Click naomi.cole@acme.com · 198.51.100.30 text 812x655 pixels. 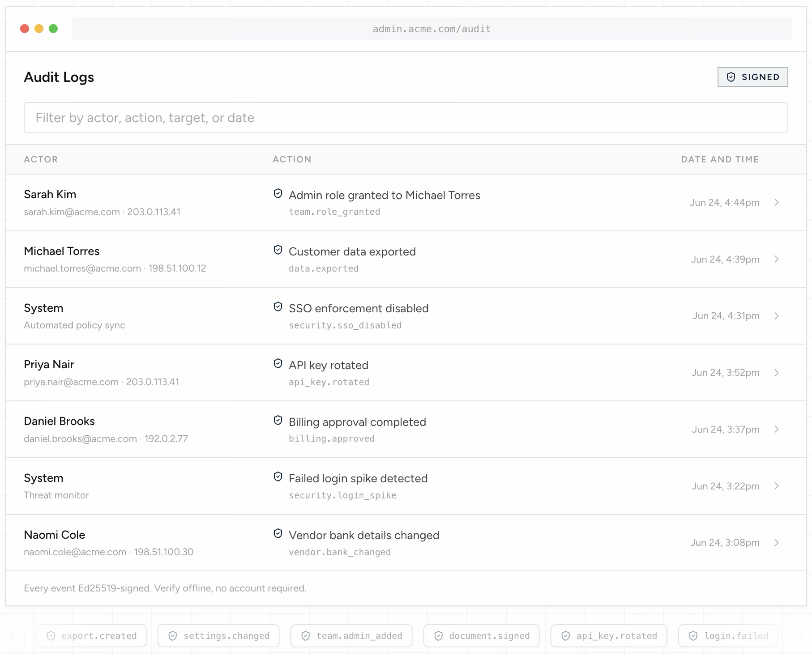[109, 552]
